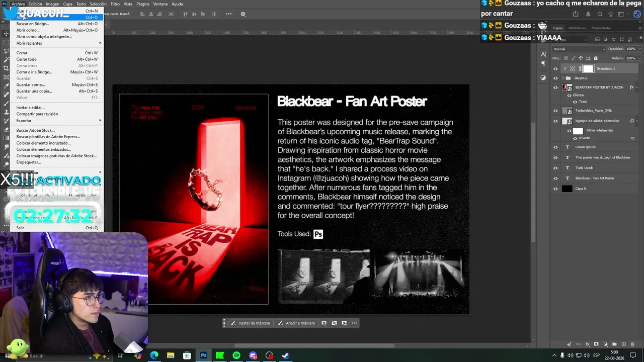
Task: Expand the Exportar submenu
Action: 58,121
